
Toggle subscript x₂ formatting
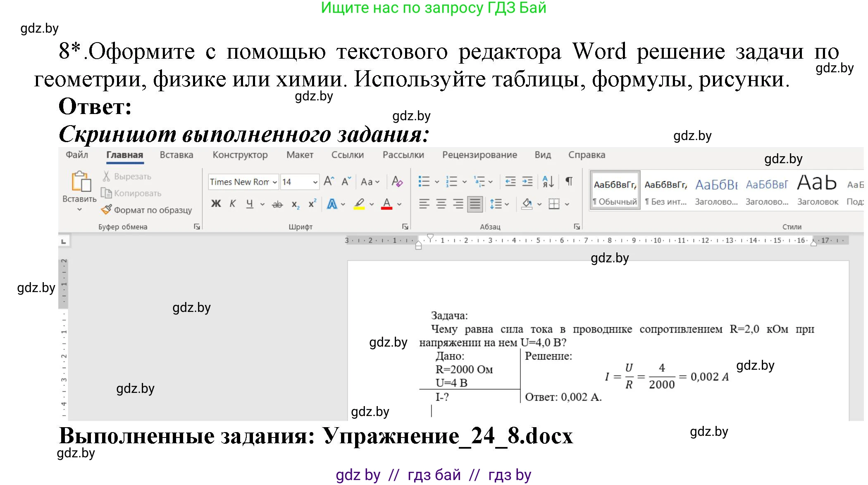tap(296, 204)
